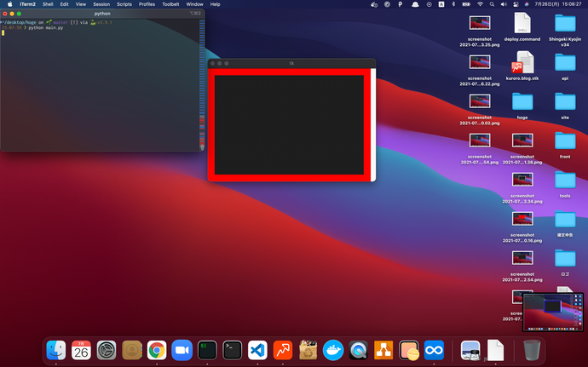
Task: Open Finder from the Dock
Action: point(56,350)
